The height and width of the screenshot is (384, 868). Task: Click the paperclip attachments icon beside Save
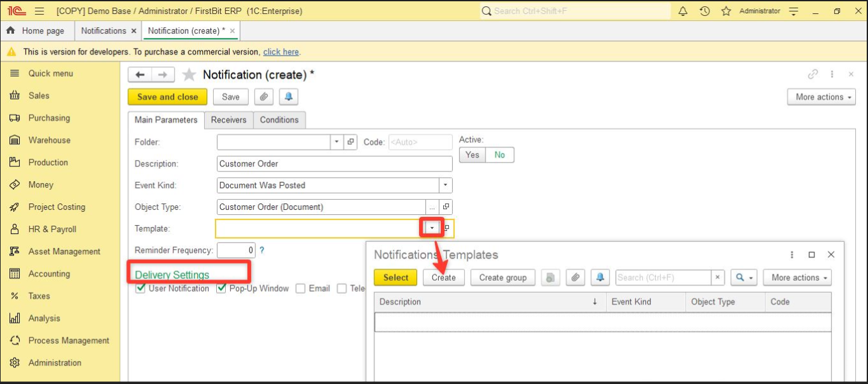click(264, 97)
